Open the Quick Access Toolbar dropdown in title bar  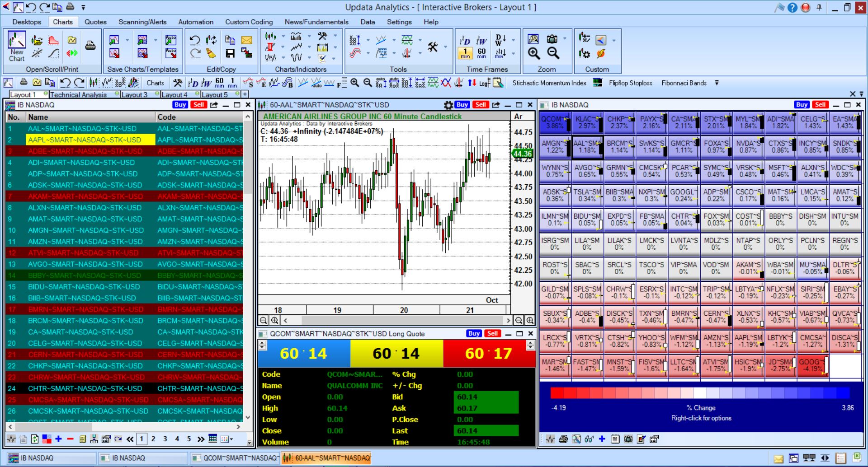coord(83,7)
